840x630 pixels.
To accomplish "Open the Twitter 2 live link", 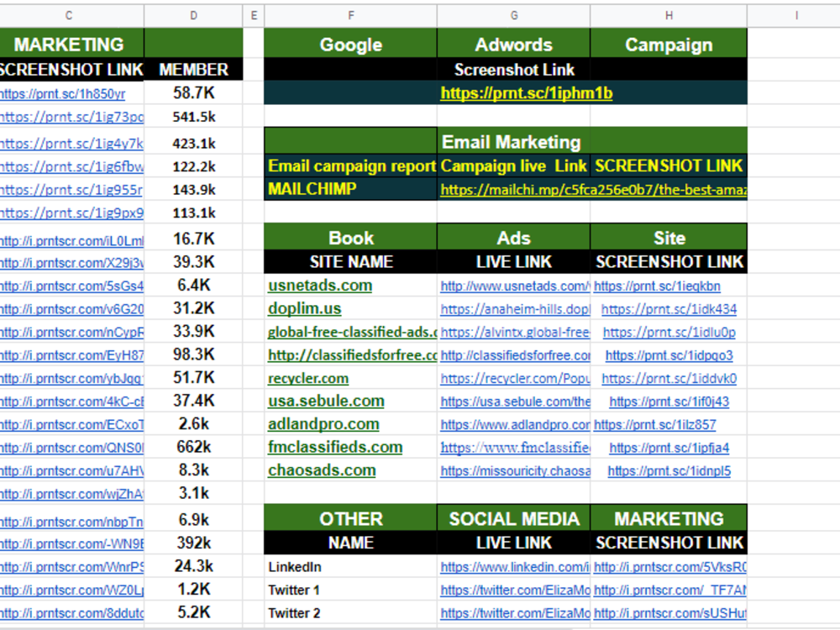I will click(x=515, y=613).
